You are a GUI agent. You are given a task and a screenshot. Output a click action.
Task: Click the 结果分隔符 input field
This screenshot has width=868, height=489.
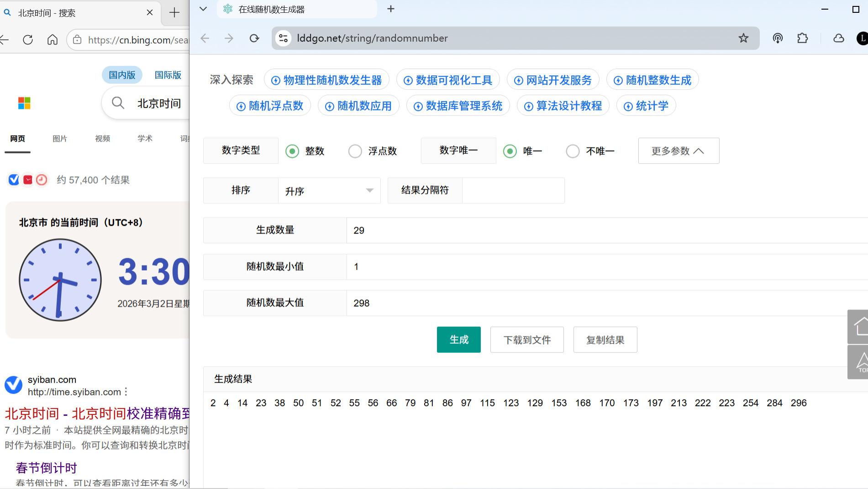point(513,191)
